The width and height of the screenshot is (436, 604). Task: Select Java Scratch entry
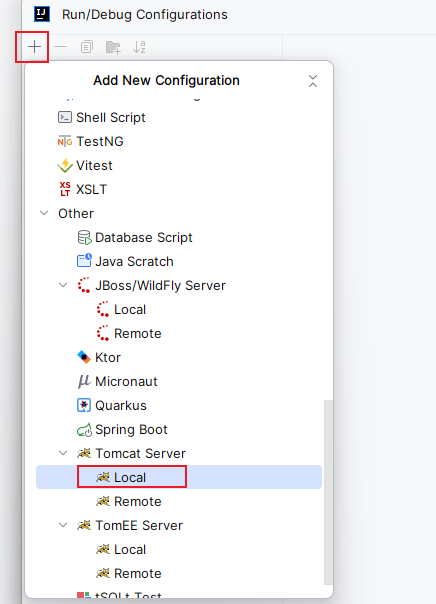point(134,262)
